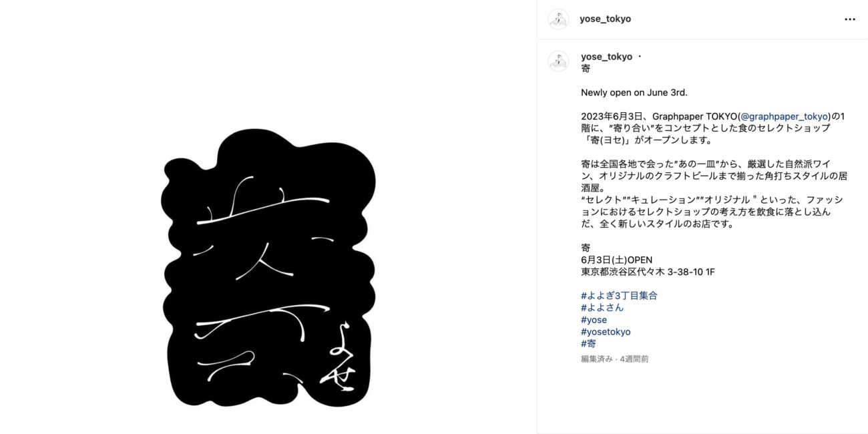Click the 6月3日(土)OPEN line

point(616,260)
